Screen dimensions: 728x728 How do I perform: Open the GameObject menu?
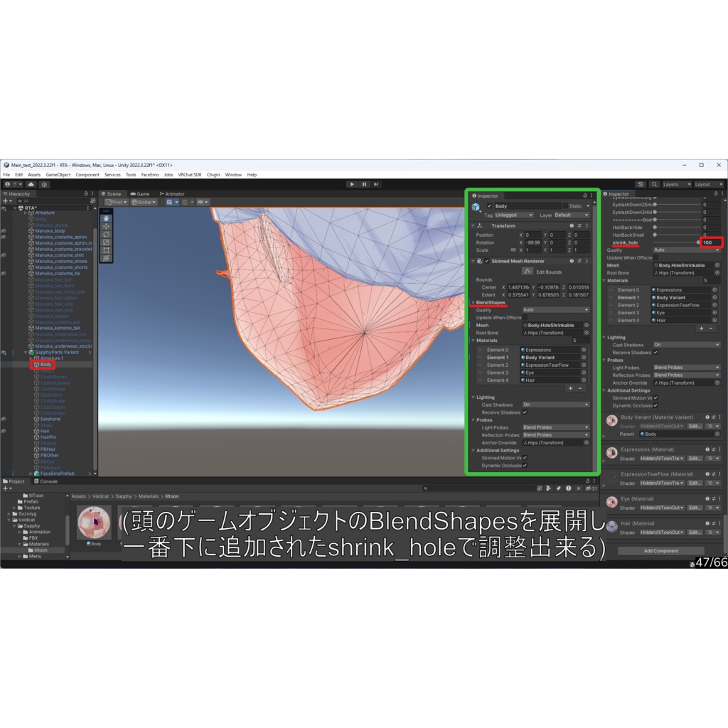(x=58, y=175)
